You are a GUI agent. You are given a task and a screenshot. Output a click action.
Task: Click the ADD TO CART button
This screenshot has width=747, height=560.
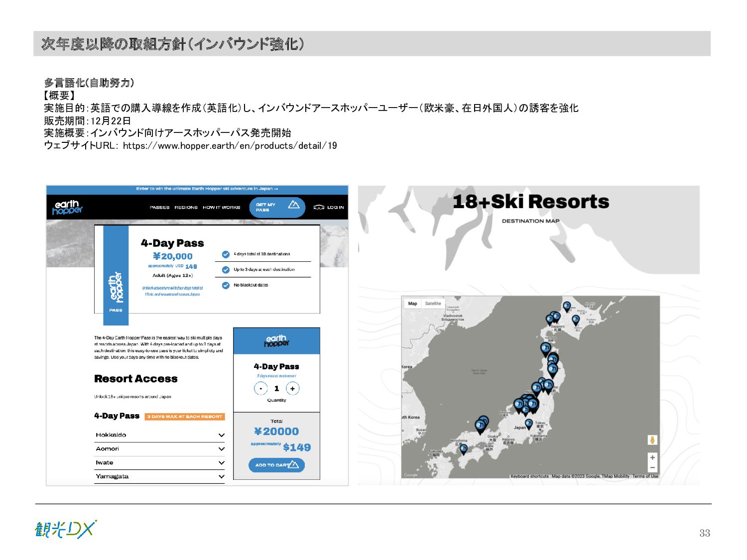276,465
